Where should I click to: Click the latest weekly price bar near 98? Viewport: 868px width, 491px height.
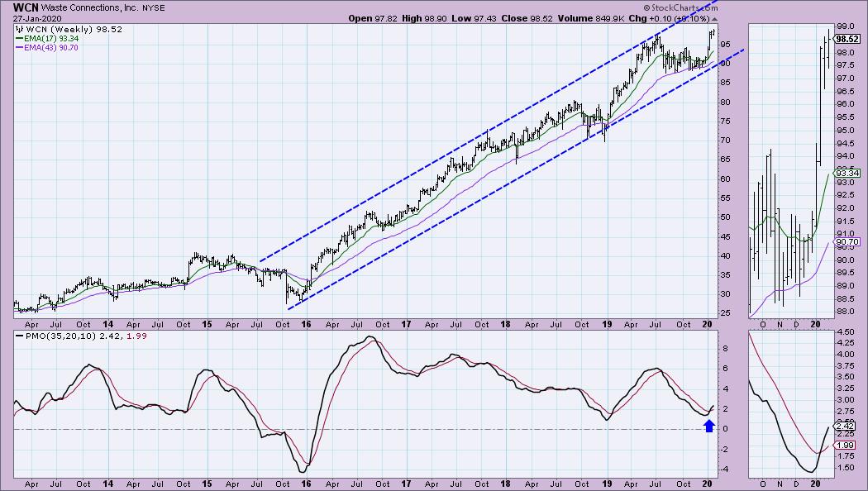point(713,32)
